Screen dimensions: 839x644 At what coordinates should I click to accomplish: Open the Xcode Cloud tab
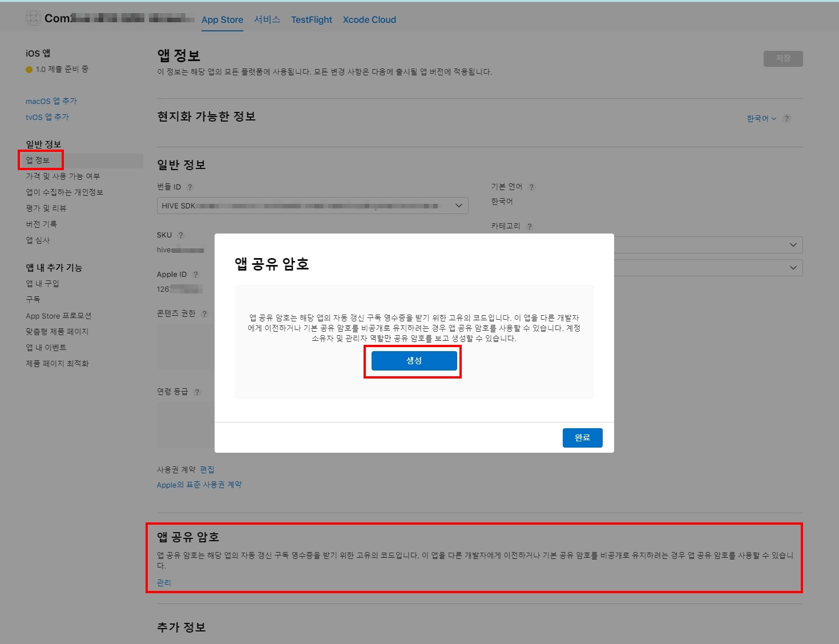(x=369, y=20)
